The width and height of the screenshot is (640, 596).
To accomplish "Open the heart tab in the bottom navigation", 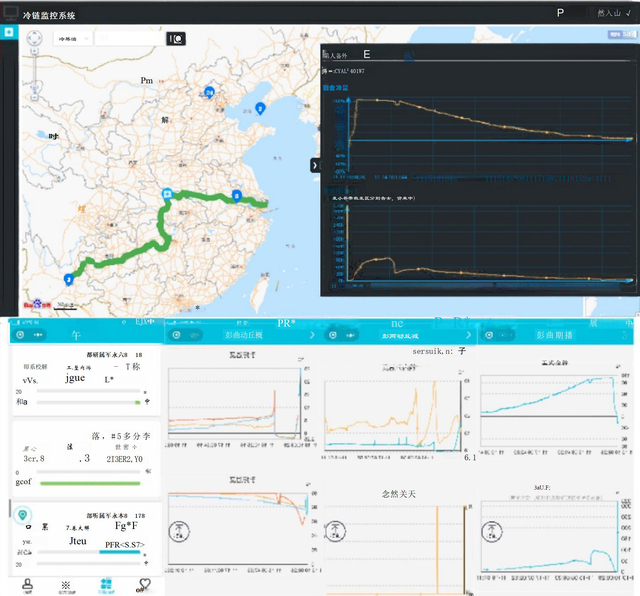I will [x=144, y=585].
